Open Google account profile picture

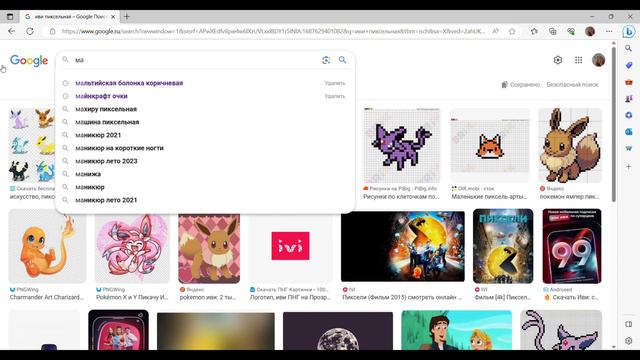(598, 60)
